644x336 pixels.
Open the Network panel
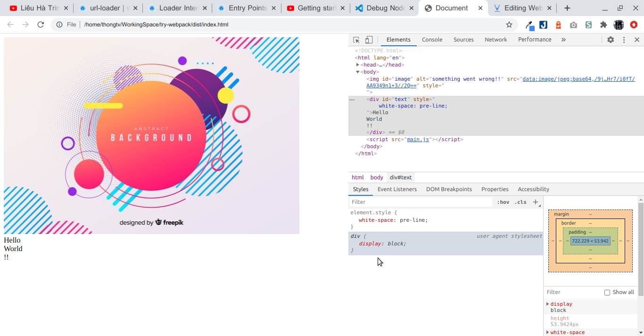[496, 40]
